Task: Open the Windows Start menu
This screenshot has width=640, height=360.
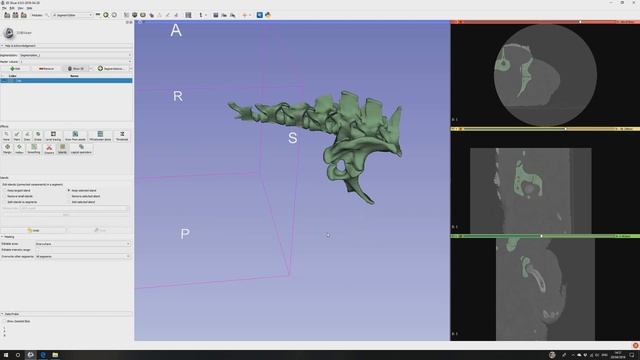Action: [x=6, y=355]
